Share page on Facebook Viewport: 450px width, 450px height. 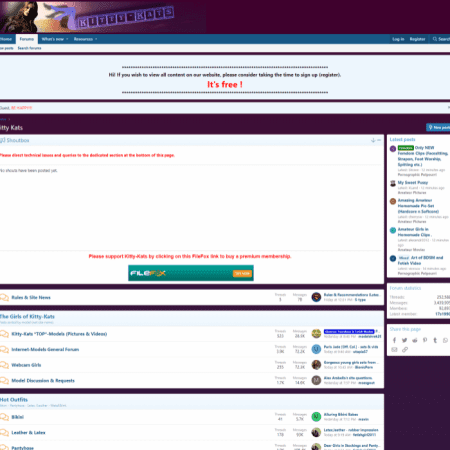[x=394, y=340]
